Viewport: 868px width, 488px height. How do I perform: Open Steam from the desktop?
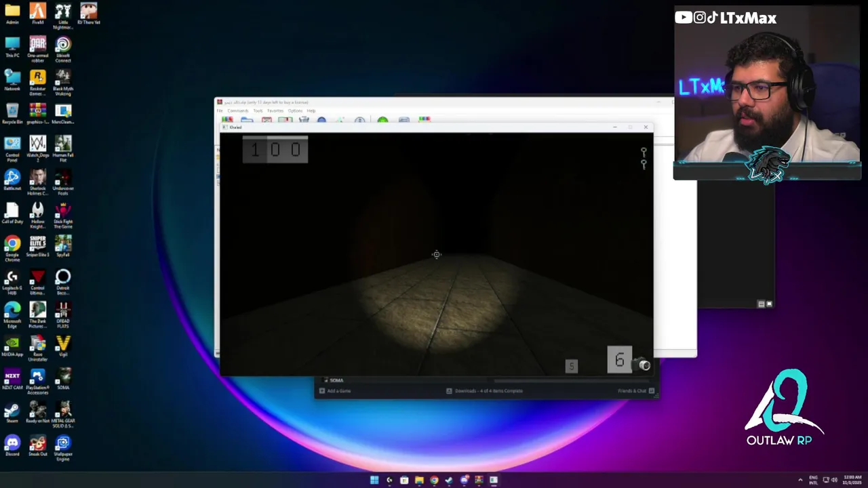[12, 413]
